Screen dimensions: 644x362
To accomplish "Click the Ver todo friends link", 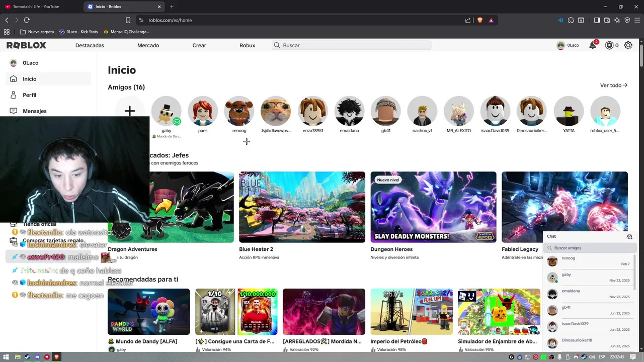I will click(x=614, y=85).
